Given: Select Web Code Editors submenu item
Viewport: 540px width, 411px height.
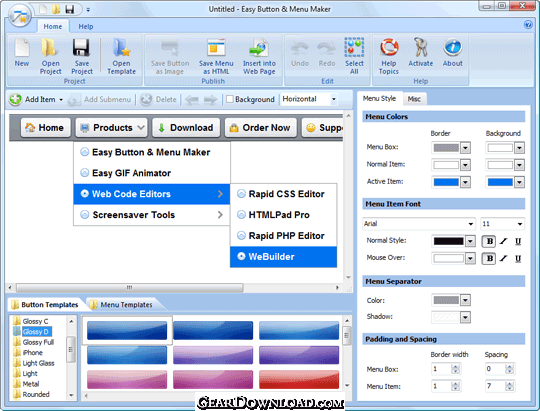Looking at the screenshot, I should [152, 194].
